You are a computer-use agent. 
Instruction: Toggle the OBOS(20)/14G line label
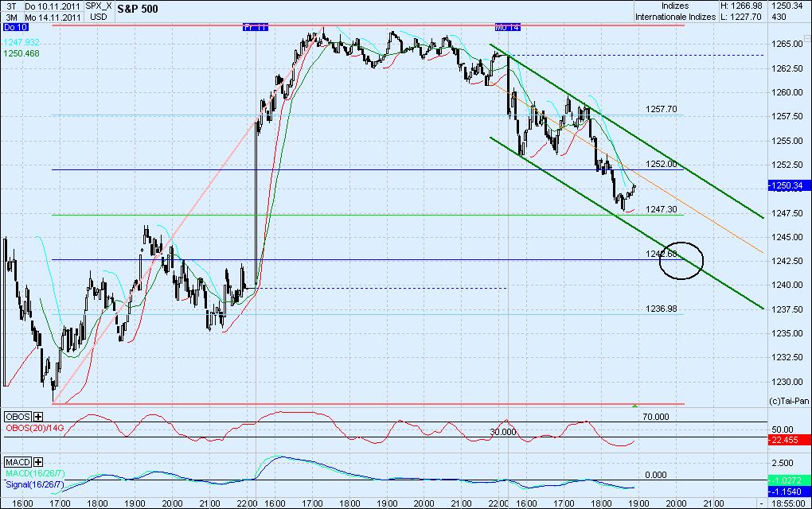[35, 427]
